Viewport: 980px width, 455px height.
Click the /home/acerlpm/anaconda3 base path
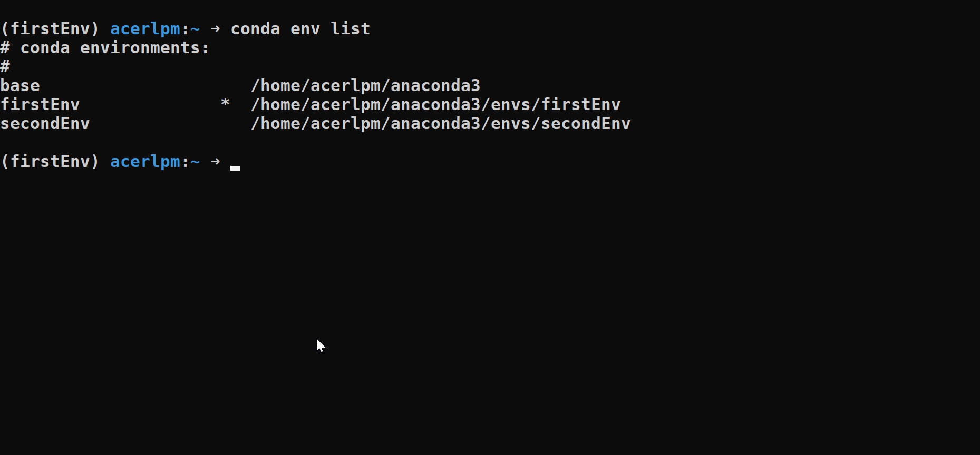366,85
